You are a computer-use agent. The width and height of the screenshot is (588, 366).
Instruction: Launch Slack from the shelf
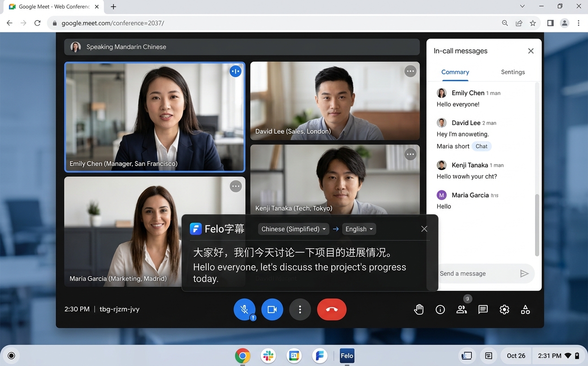268,356
